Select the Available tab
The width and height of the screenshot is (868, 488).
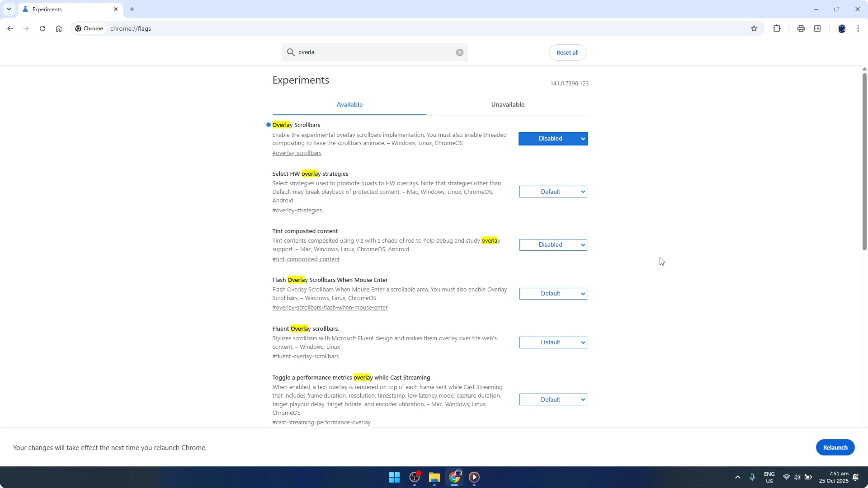349,104
